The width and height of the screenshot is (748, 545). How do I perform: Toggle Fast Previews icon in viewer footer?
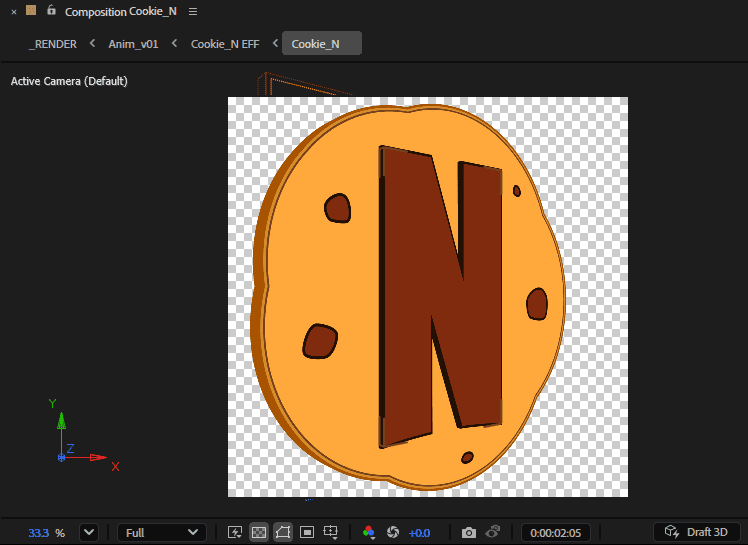click(x=235, y=532)
